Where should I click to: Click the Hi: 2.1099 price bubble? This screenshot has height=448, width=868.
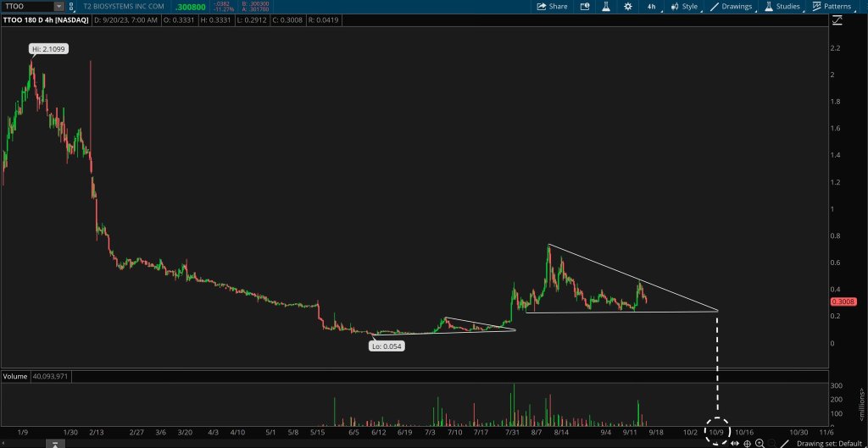pos(49,49)
